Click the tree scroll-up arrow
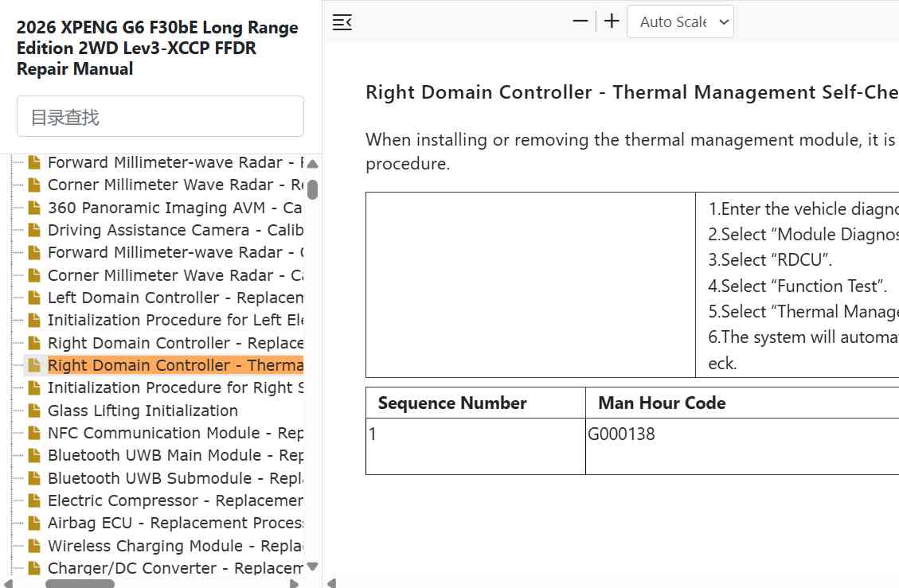The image size is (899, 588). tap(312, 164)
